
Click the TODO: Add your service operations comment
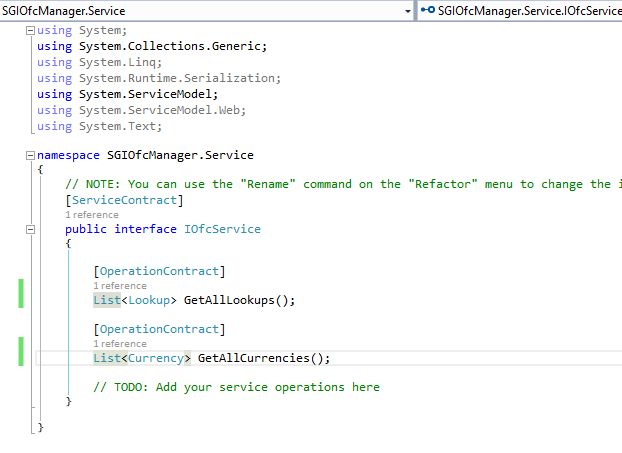point(236,387)
